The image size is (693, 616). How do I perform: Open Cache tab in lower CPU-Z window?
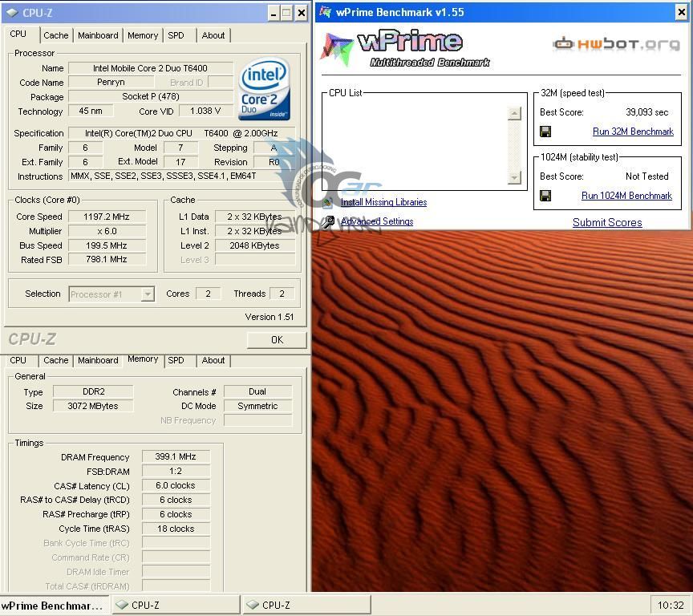55,361
